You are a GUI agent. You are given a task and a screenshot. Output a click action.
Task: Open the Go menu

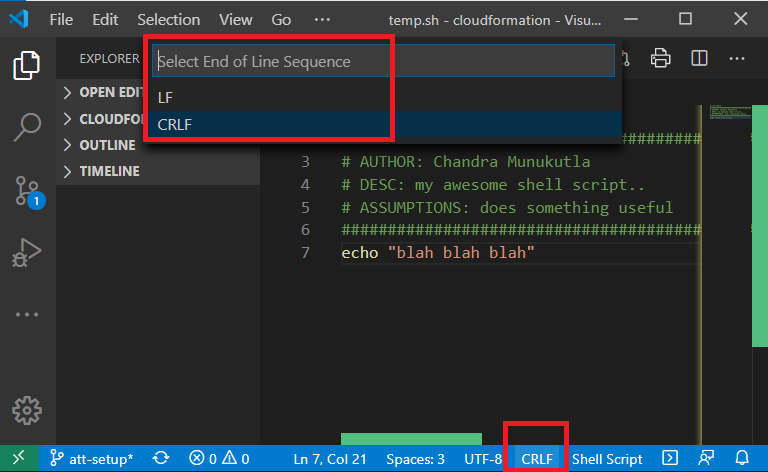point(281,20)
